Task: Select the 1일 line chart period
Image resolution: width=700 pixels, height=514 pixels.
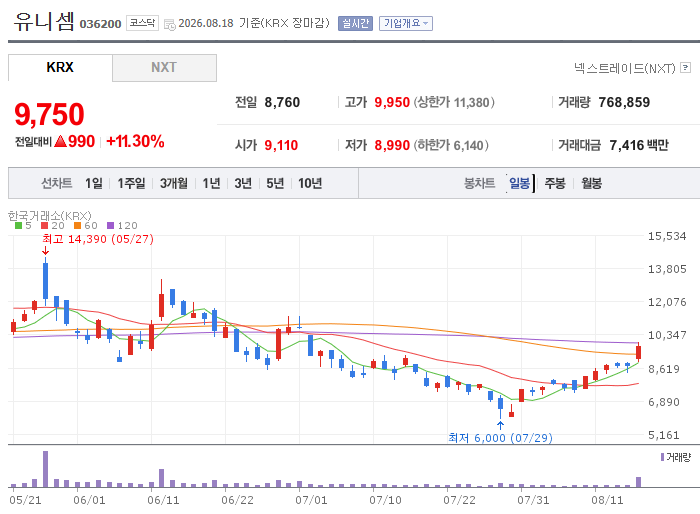Action: click(94, 183)
